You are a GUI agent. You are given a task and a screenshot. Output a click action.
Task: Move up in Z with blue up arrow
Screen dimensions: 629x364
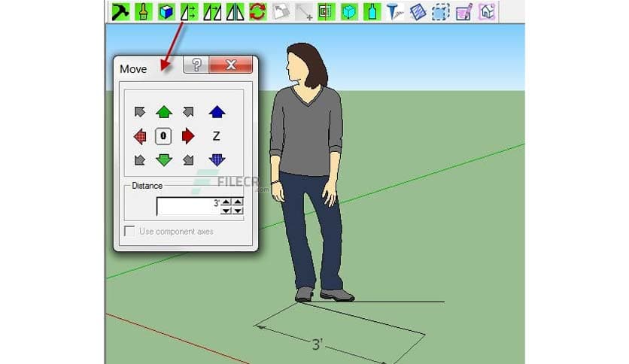point(217,112)
